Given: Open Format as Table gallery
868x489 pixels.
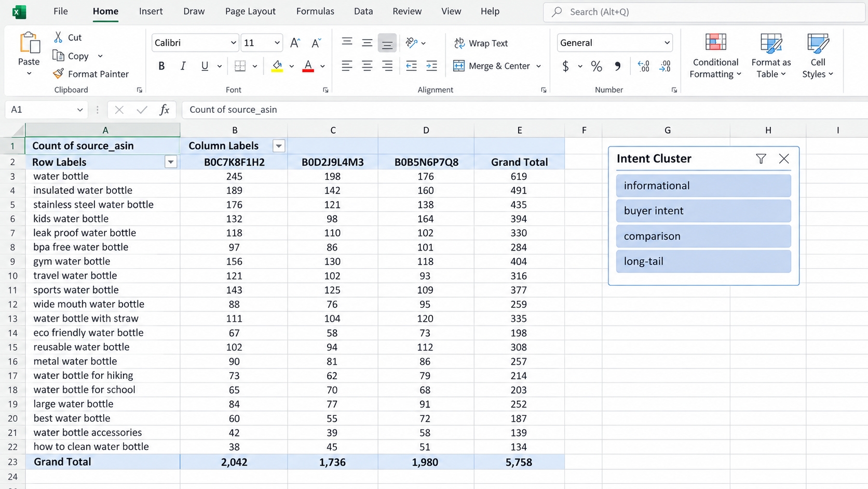Looking at the screenshot, I should click(x=771, y=56).
